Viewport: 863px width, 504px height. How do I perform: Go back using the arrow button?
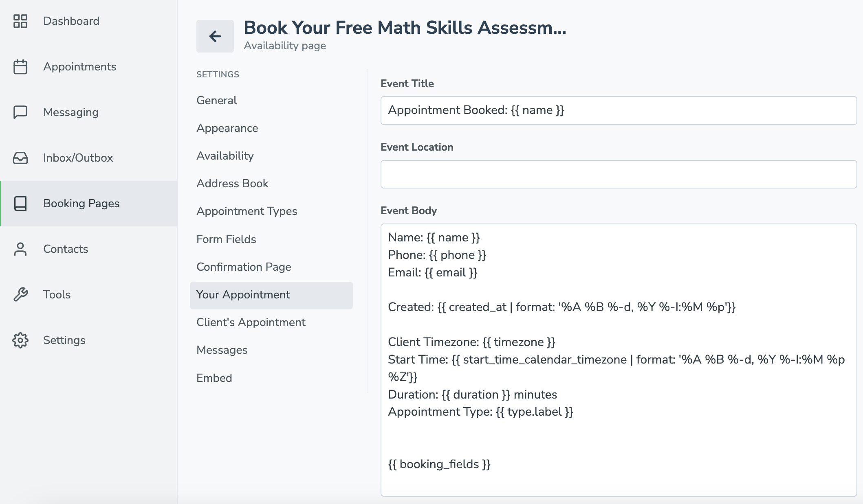pyautogui.click(x=215, y=36)
